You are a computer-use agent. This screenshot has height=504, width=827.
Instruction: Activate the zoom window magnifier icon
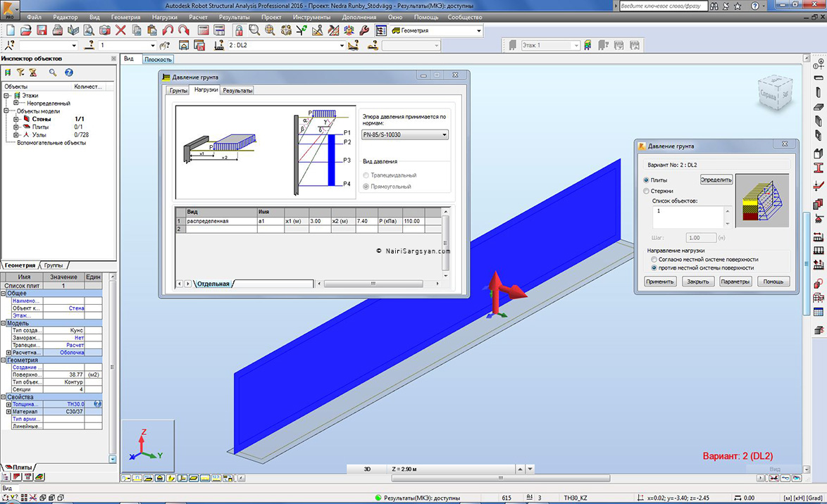[254, 30]
